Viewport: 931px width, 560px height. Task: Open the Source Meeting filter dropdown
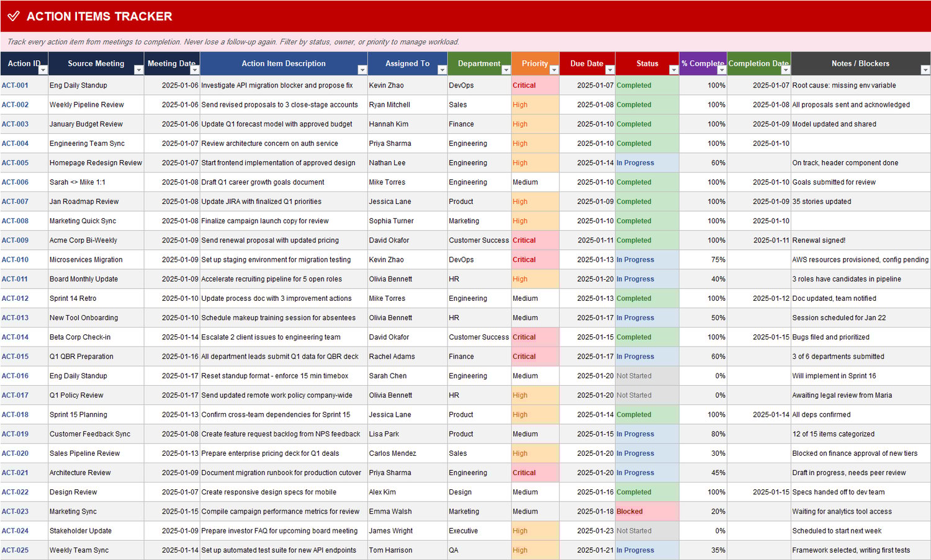[139, 69]
